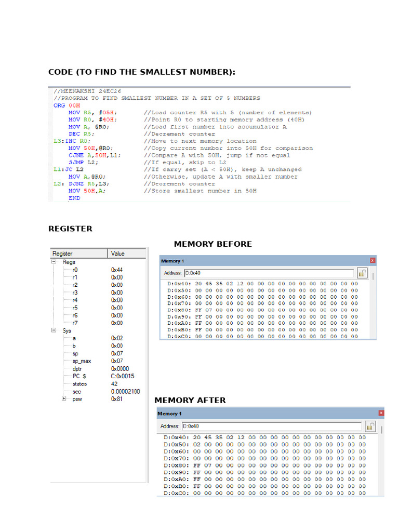399x532 pixels.
Task: Close the Memory After window with red X
Action: [x=381, y=413]
